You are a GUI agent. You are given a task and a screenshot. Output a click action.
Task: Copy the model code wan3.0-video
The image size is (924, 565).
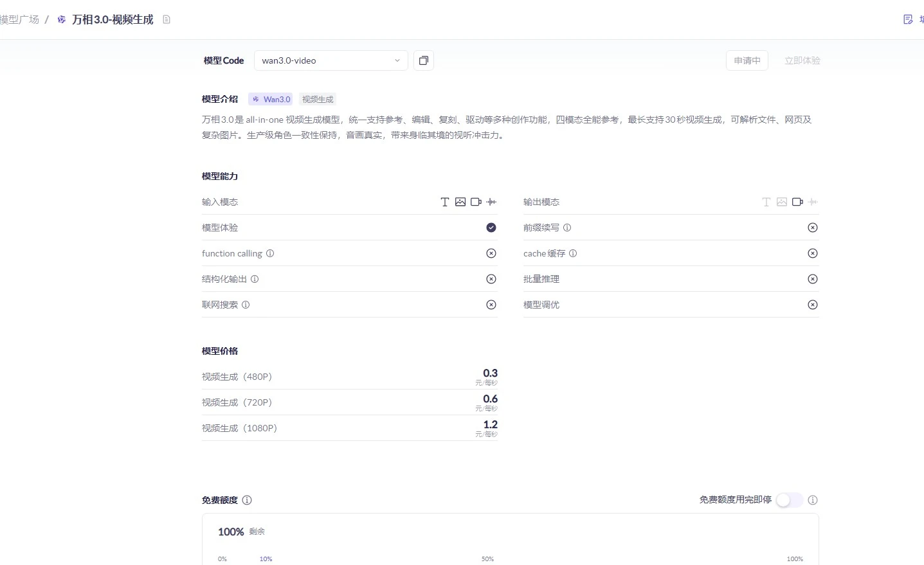(x=423, y=60)
